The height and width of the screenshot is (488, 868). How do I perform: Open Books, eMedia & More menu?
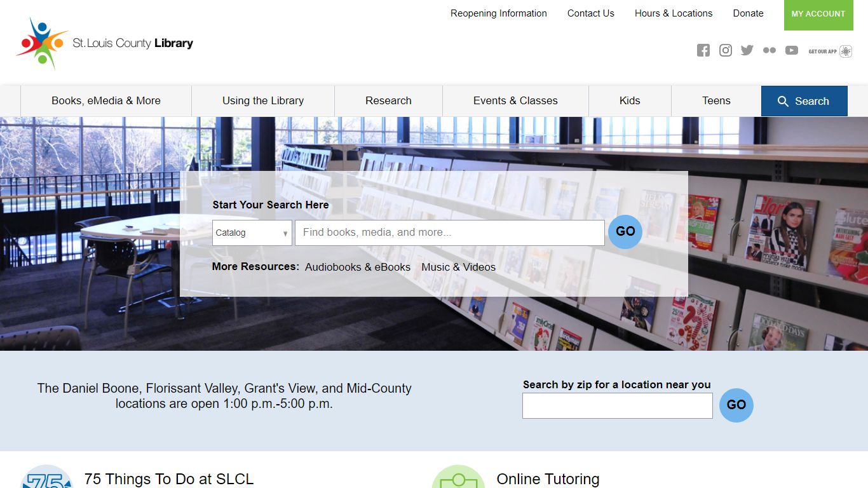[x=106, y=100]
